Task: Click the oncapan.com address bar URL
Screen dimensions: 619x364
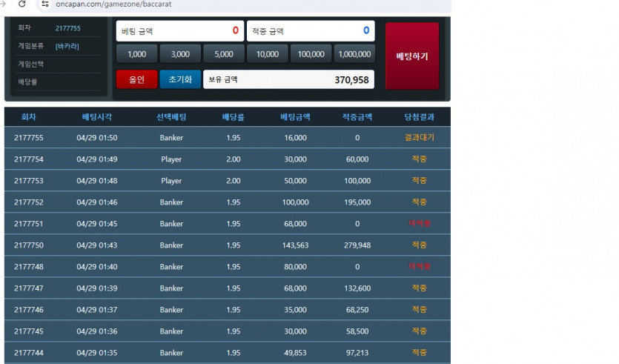Action: (x=113, y=4)
